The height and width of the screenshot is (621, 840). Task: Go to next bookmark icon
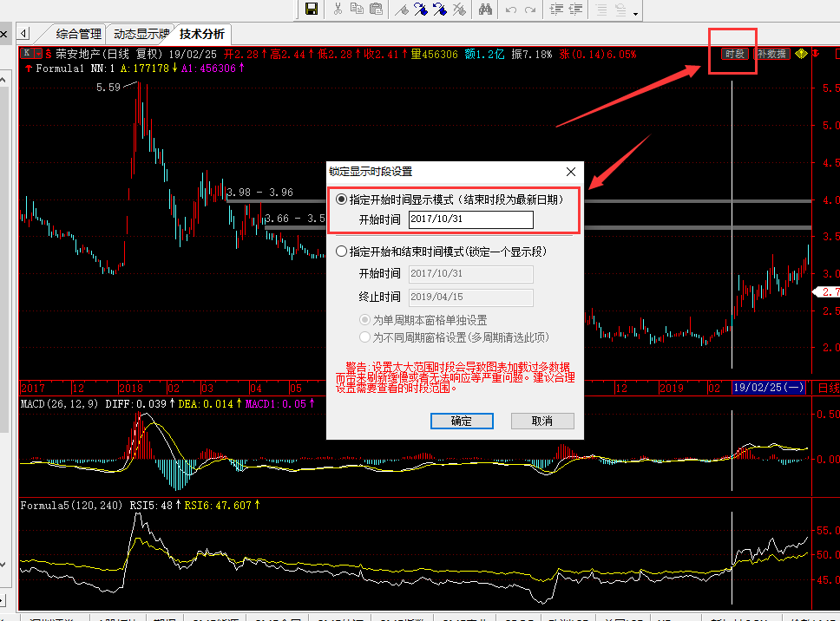tap(421, 9)
